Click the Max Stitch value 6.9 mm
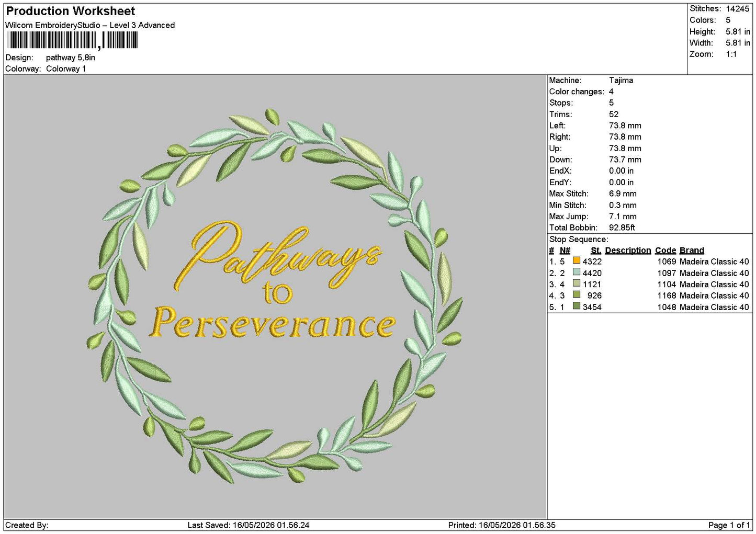The image size is (756, 534). pyautogui.click(x=623, y=194)
